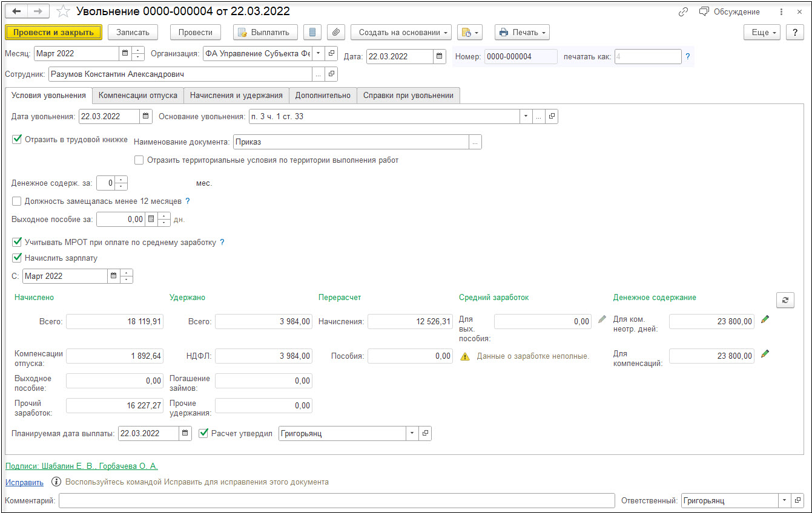This screenshot has width=812, height=513.
Task: Open the Обсуждение discussion panel
Action: pos(730,11)
